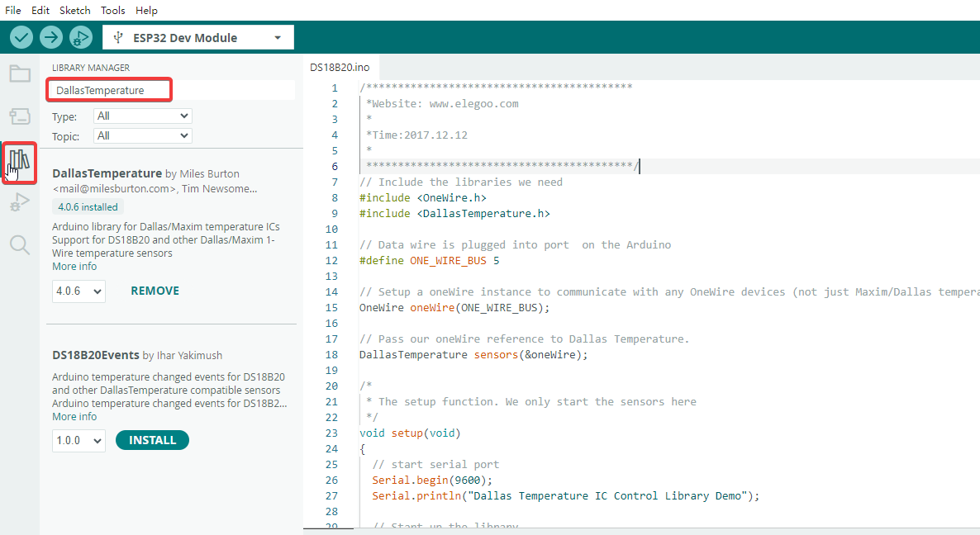
Task: Click the DS18B20Events library title
Action: tap(96, 355)
